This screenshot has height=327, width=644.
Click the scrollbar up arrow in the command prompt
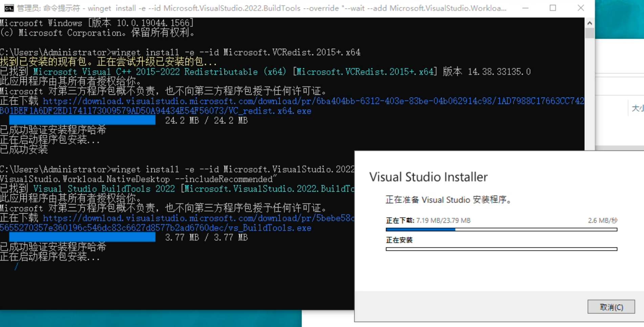coord(589,23)
